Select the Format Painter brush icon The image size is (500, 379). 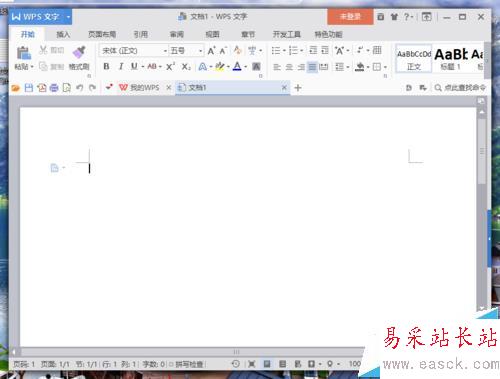click(79, 52)
